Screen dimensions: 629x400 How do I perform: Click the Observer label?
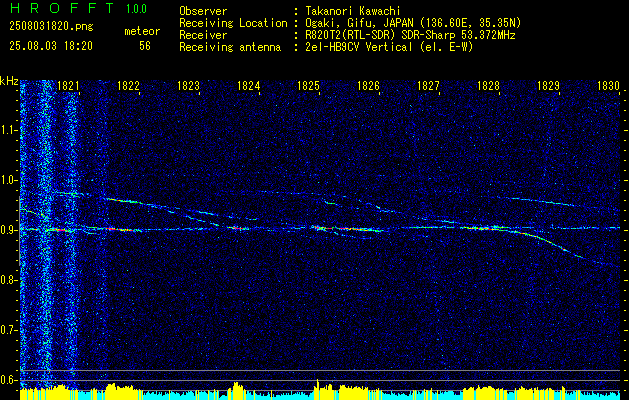(203, 11)
